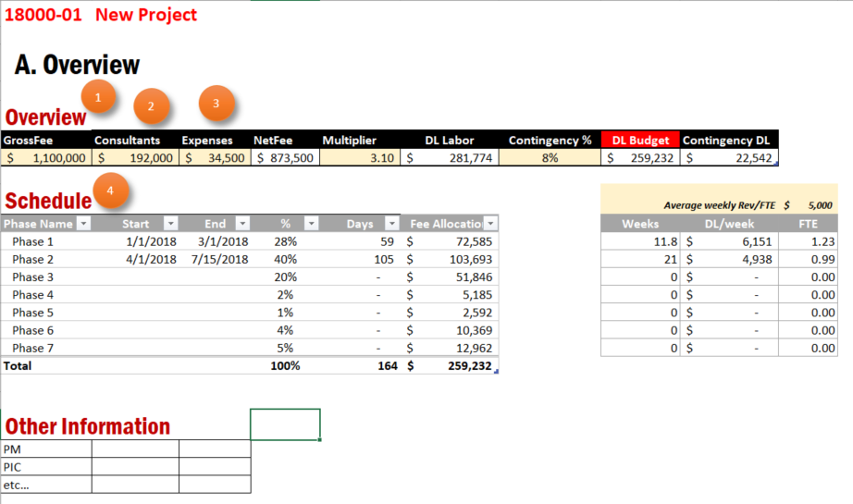Click the Weeks column header

pyautogui.click(x=640, y=224)
